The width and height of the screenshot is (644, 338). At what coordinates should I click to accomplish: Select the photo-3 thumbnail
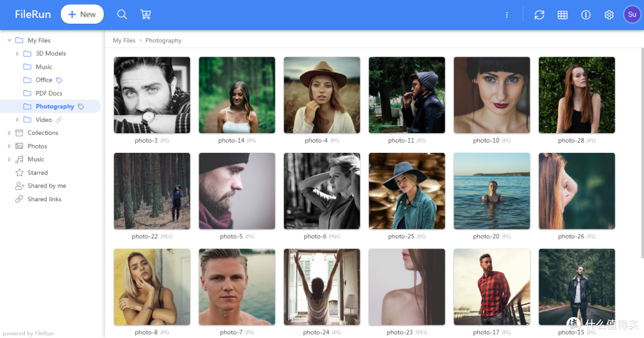click(152, 95)
